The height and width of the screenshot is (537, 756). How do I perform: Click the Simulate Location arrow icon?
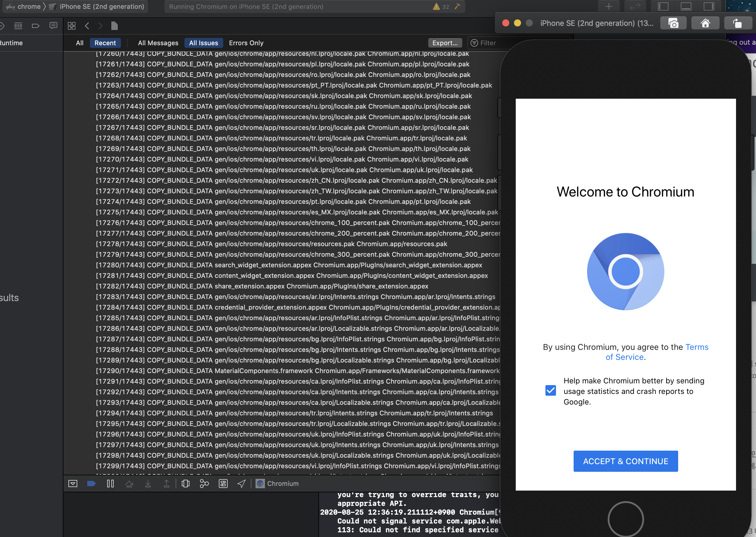(242, 484)
